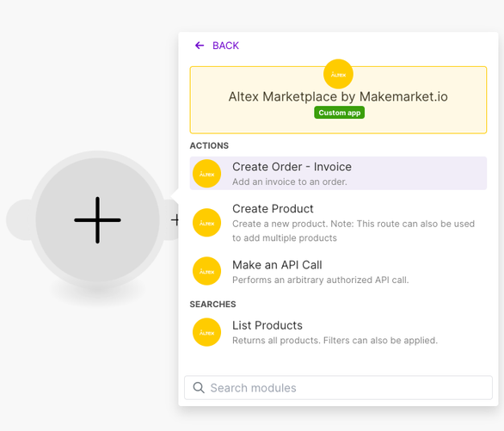Focus the Search modules input field

click(x=338, y=388)
